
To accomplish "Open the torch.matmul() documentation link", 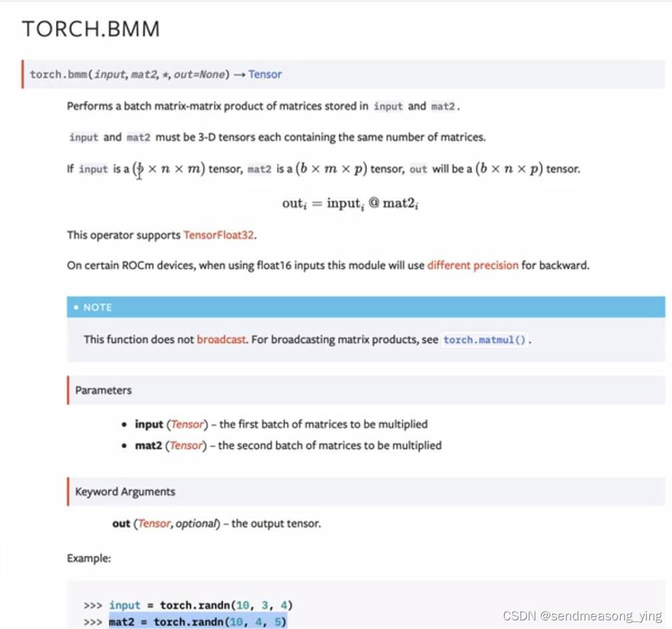I will coord(485,339).
